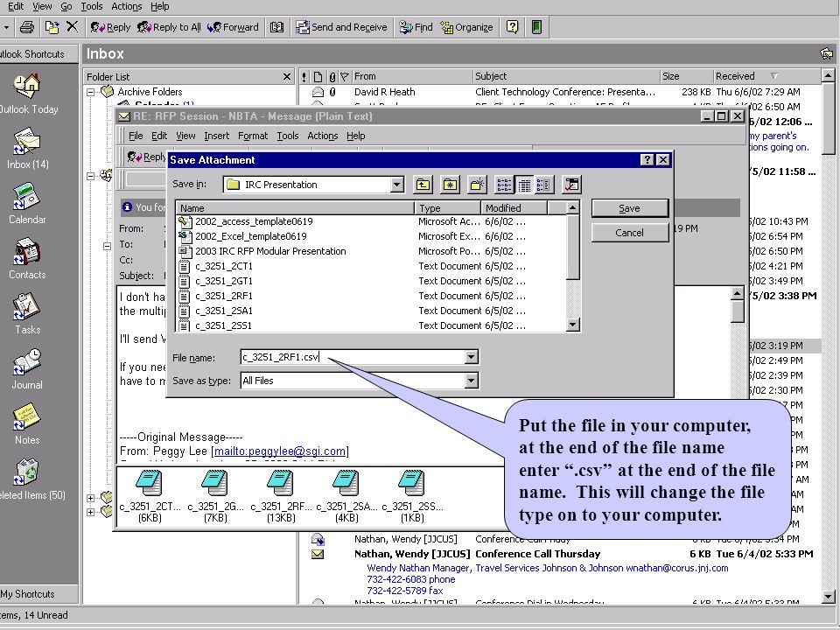
Task: Switch to List view icon in Save dialog
Action: click(504, 185)
